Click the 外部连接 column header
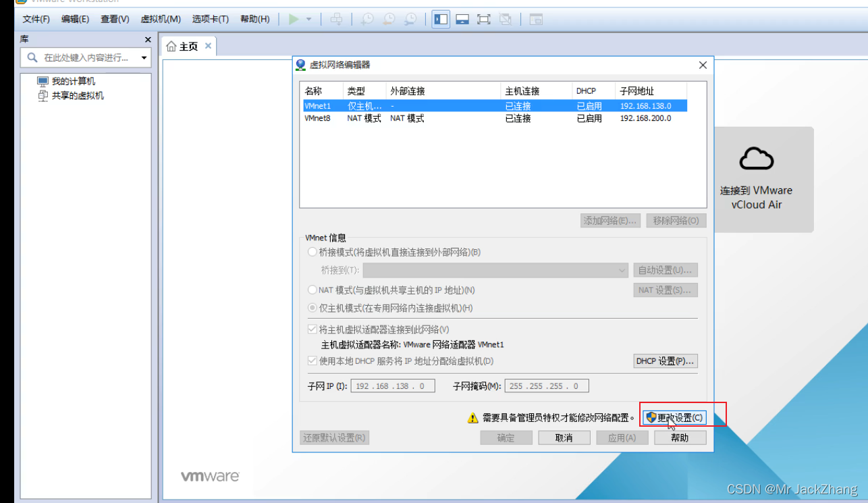868x503 pixels. [444, 91]
